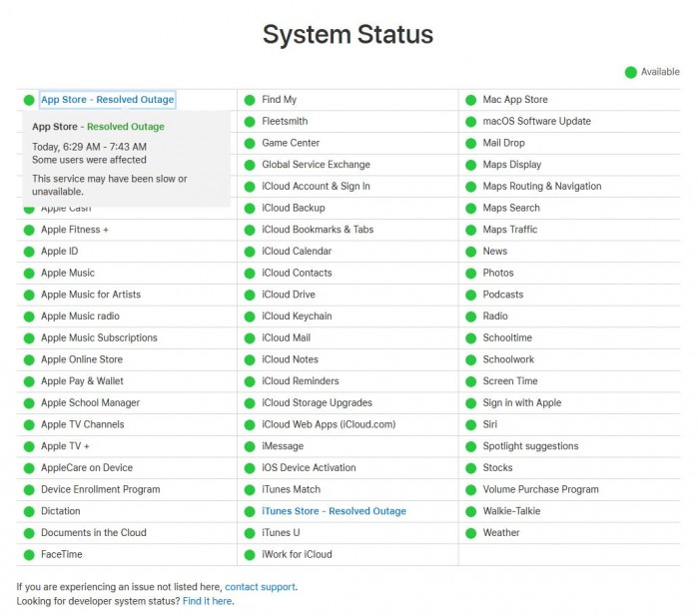Click the Apple Pay & Wallet entry
Viewport: 699px width, 616px height.
coord(82,381)
